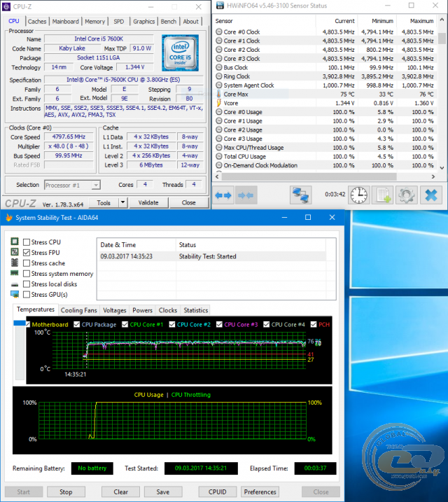Click the Intel Core i5 logo in CPU-Z
448x502 pixels.
point(180,53)
